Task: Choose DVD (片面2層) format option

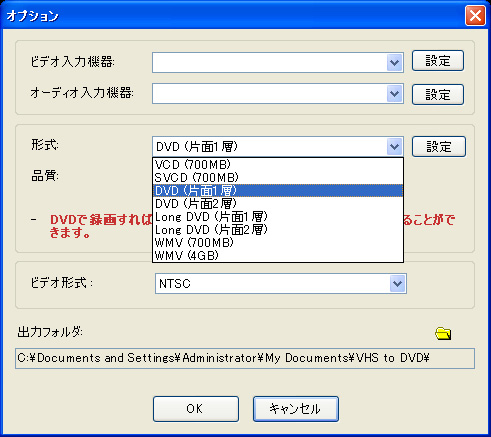Action: coord(278,204)
